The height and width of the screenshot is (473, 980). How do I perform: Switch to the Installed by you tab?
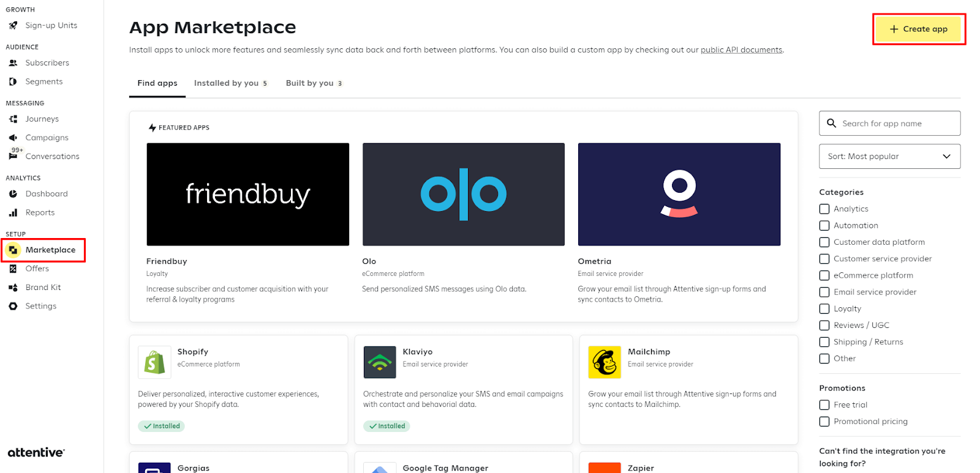click(230, 83)
